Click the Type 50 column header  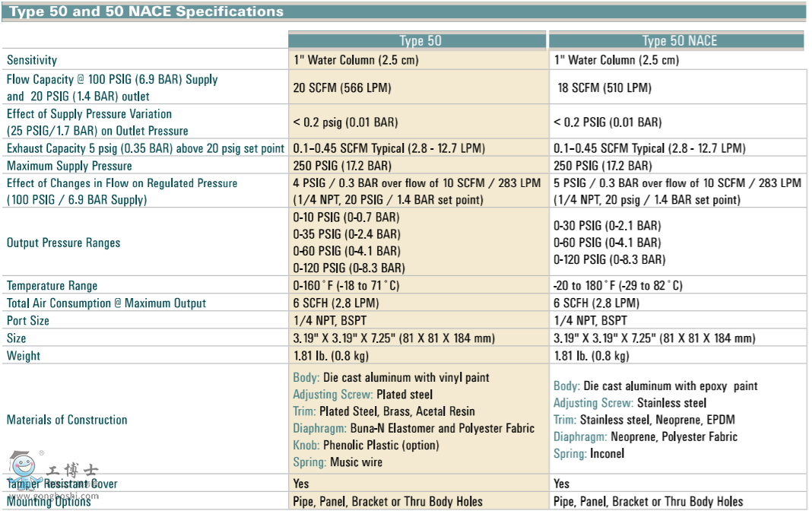click(x=420, y=41)
